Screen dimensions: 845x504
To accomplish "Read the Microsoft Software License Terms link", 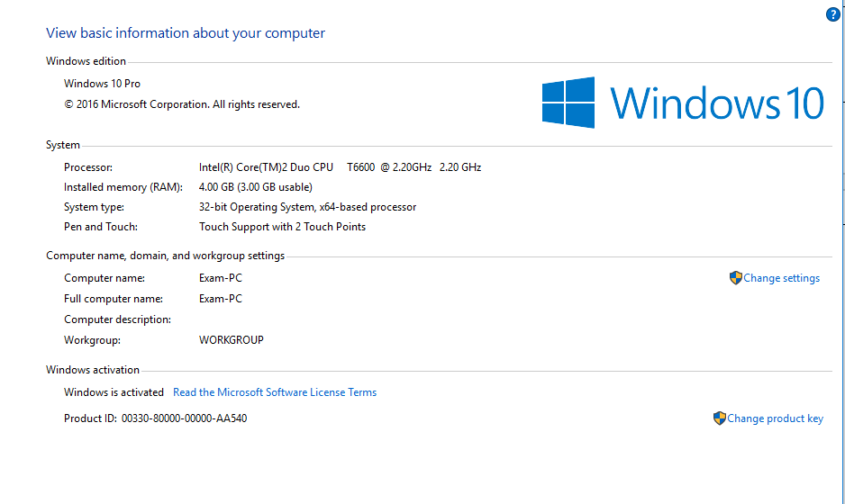I will [x=275, y=392].
